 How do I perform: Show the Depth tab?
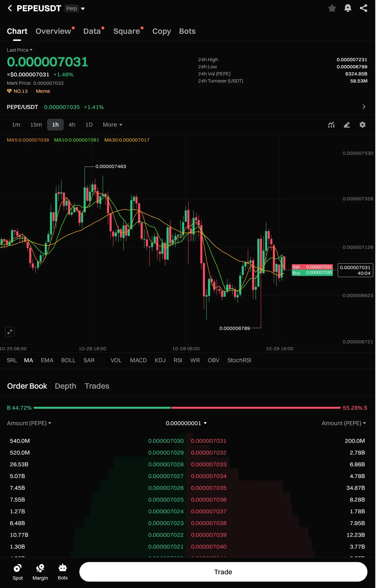click(65, 386)
